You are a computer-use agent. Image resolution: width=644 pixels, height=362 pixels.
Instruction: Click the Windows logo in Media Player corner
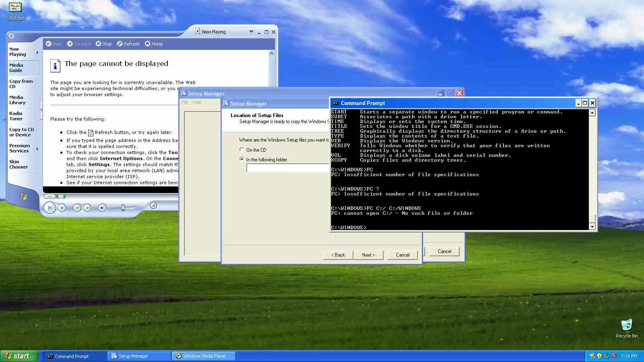(x=23, y=196)
